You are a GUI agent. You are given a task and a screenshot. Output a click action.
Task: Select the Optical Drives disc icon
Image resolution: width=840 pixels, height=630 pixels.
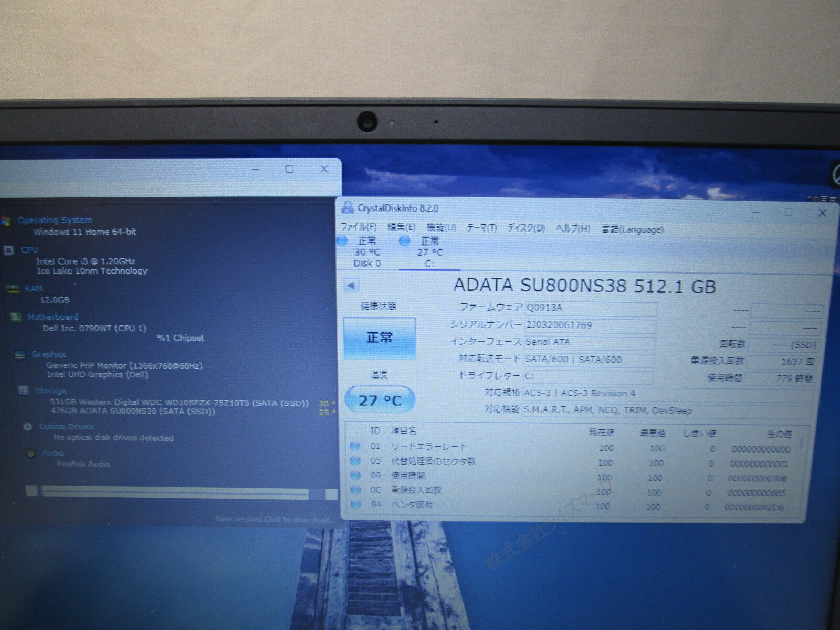[x=28, y=427]
